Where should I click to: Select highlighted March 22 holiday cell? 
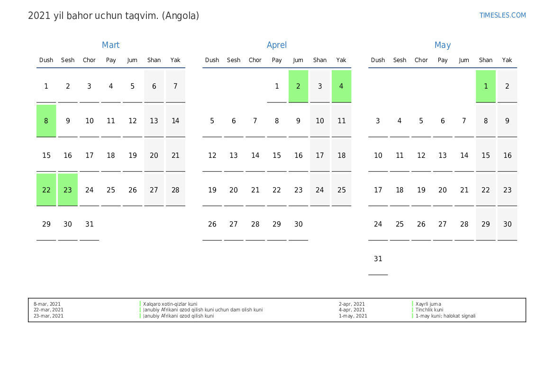click(46, 190)
